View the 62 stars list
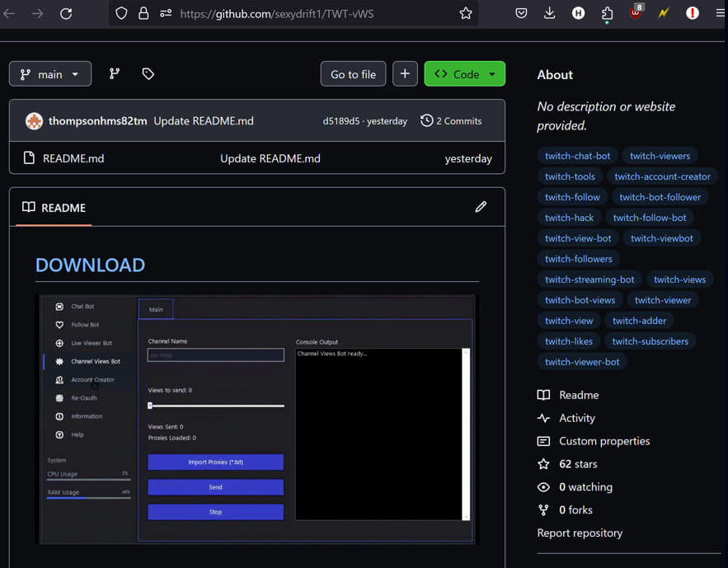Image resolution: width=728 pixels, height=568 pixels. [578, 464]
